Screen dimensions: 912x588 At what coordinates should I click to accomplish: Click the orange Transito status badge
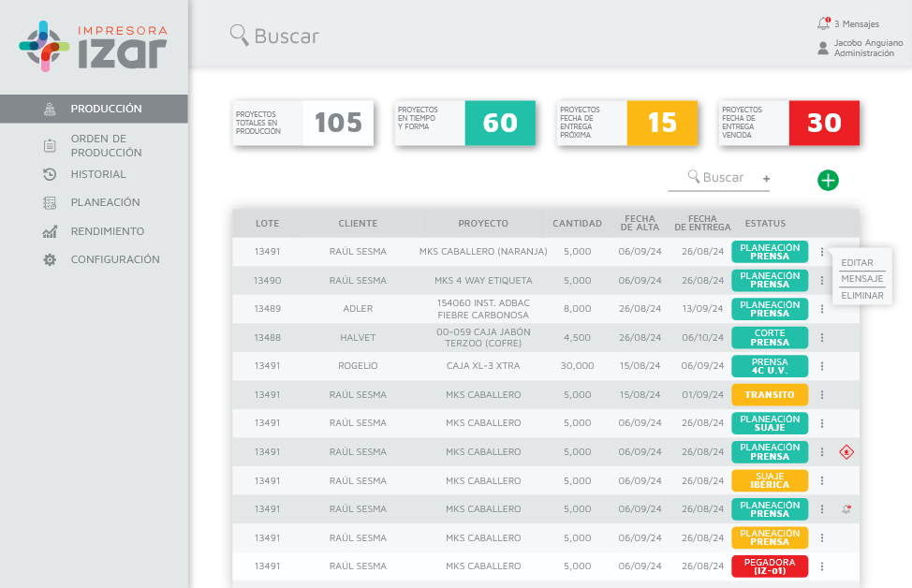(769, 395)
